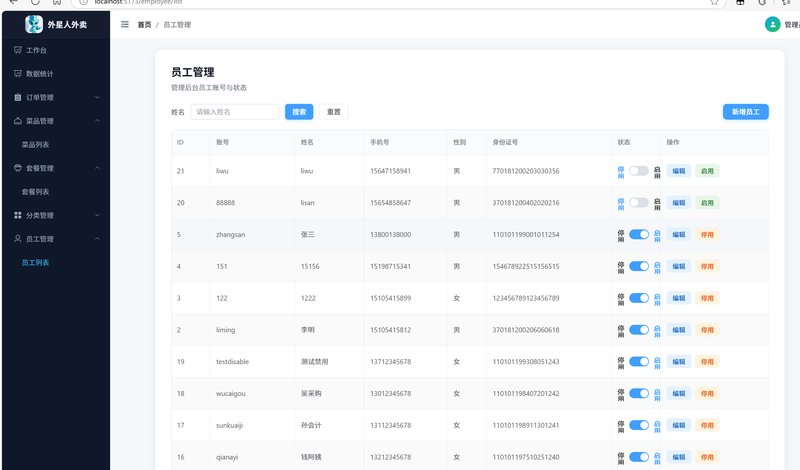Collapse the 菜品管理 submenu chevron
800x470 pixels.
[97, 121]
